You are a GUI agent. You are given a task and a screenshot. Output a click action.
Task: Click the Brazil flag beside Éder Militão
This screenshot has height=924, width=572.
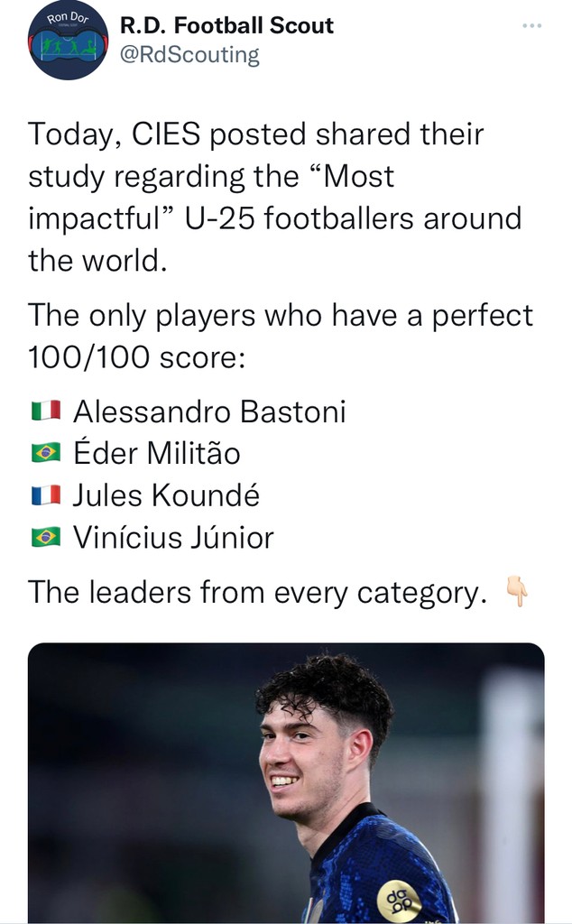(x=46, y=453)
